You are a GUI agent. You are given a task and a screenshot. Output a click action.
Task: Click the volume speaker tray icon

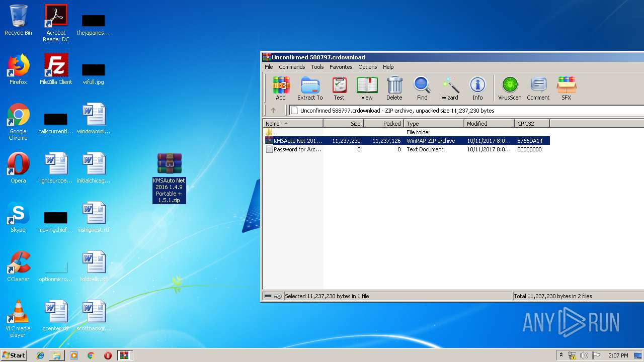click(x=584, y=355)
